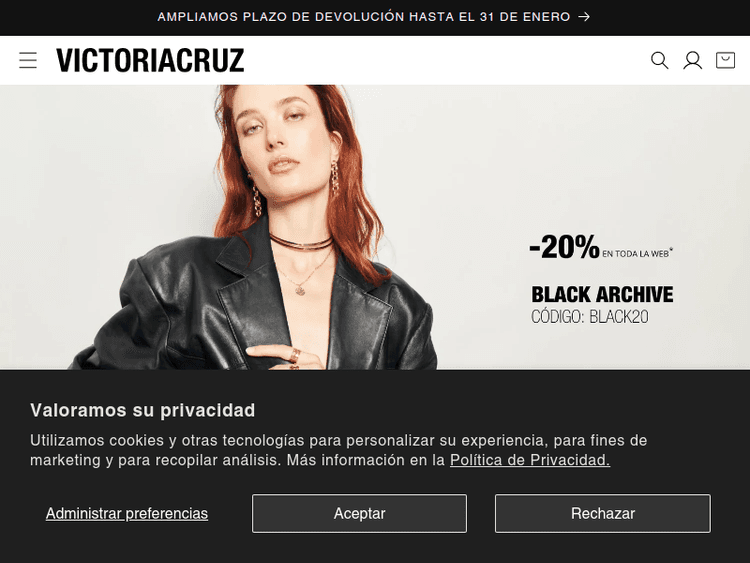Open the search magnifier icon
Screen dimensions: 750x563
coord(660,60)
